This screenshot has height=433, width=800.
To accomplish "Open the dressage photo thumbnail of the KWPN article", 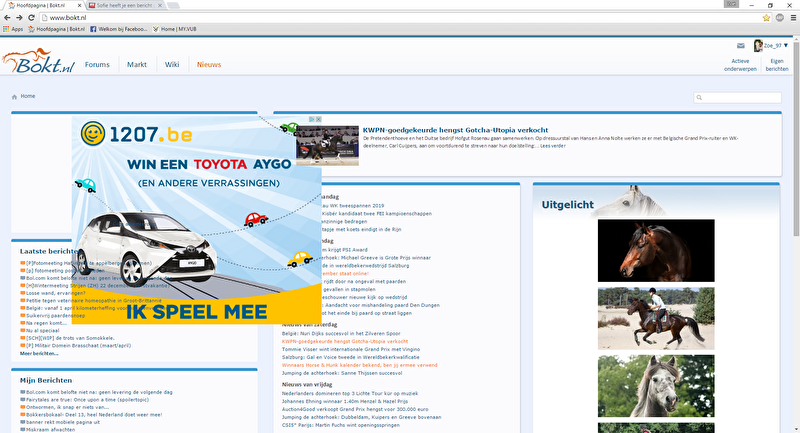I will (327, 146).
